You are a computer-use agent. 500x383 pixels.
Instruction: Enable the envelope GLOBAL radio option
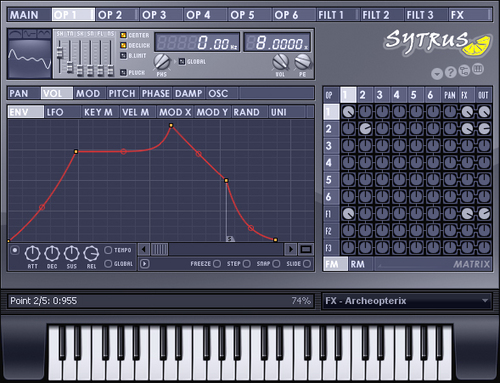tap(108, 264)
